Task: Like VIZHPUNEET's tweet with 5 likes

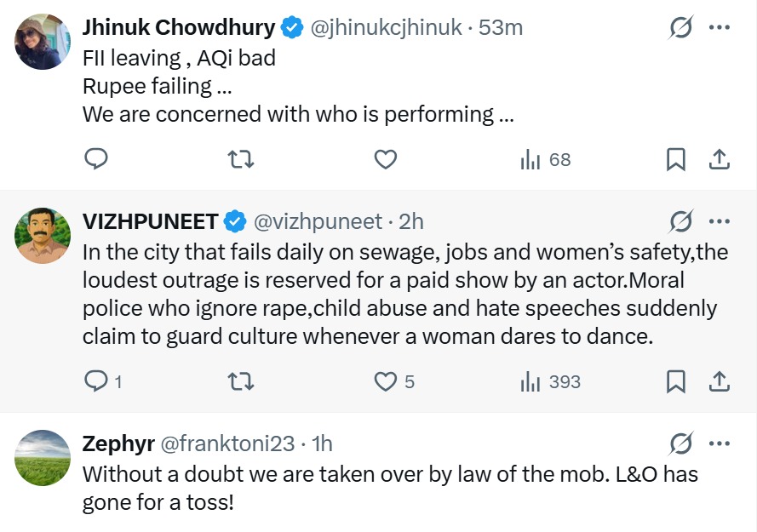Action: 387,382
